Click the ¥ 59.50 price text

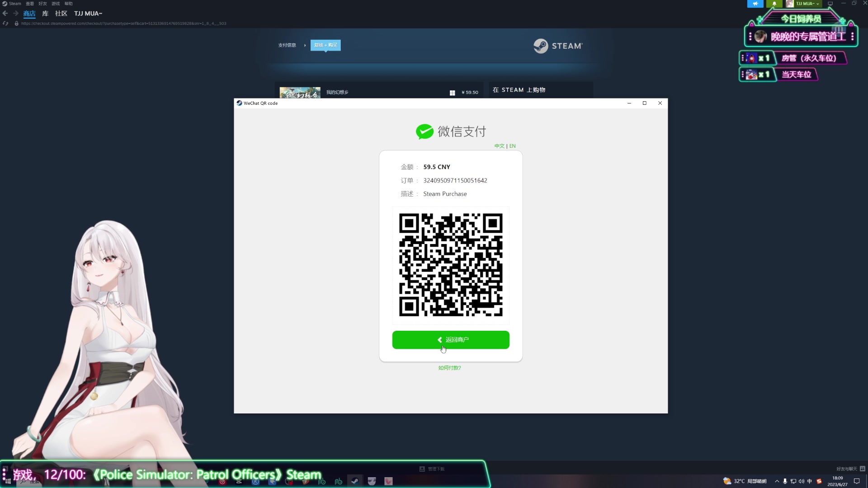[x=470, y=92]
